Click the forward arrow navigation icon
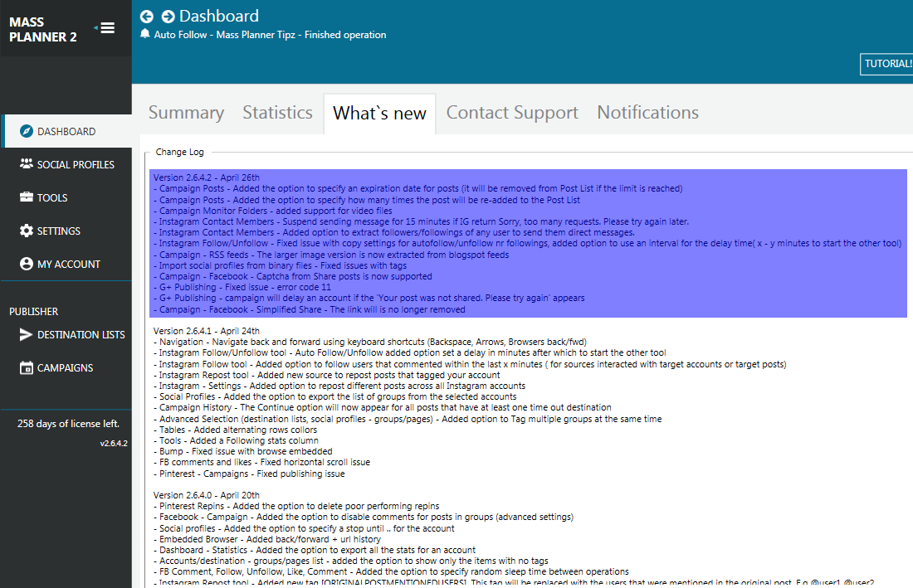913x588 pixels. click(x=168, y=17)
